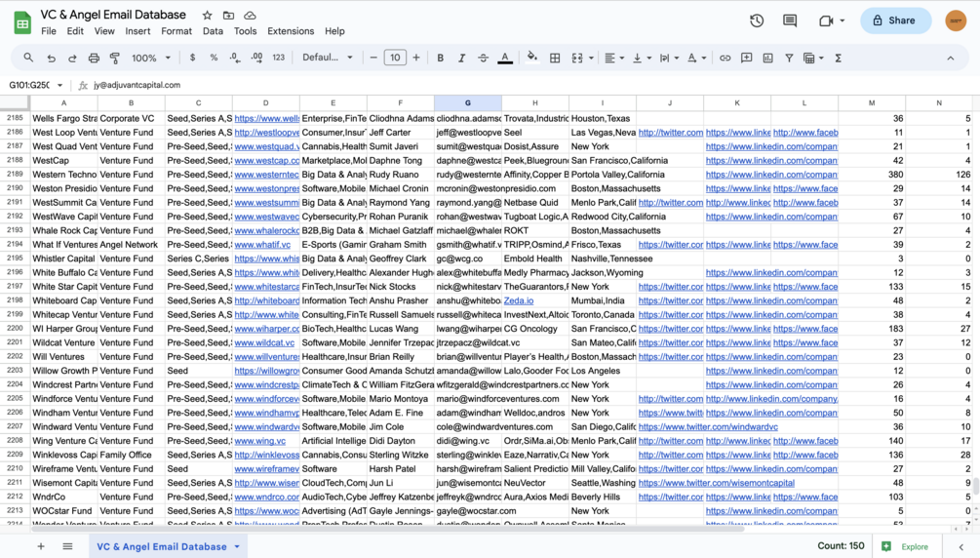Open the Count: 150 summary

click(841, 545)
